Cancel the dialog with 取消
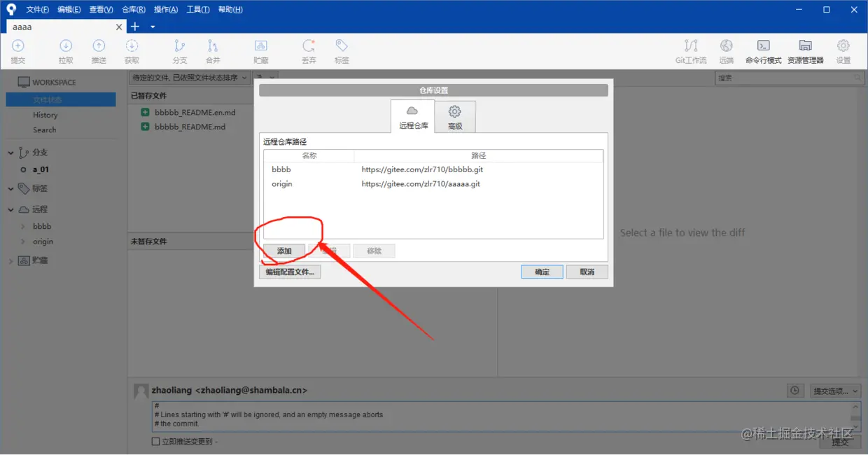Image resolution: width=868 pixels, height=455 pixels. (587, 272)
